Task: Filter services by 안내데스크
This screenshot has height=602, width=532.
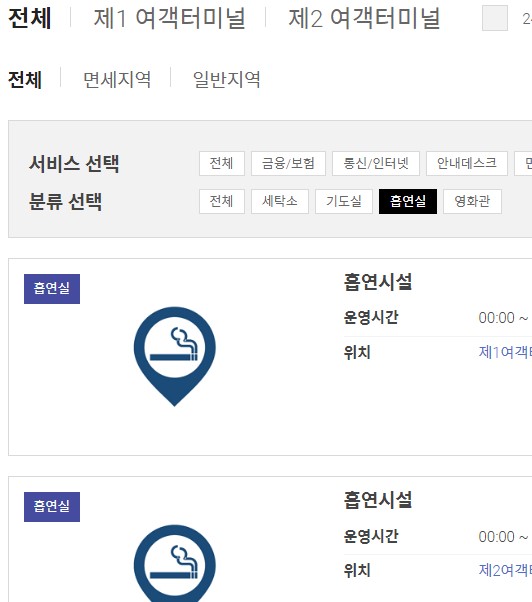Action: (467, 164)
